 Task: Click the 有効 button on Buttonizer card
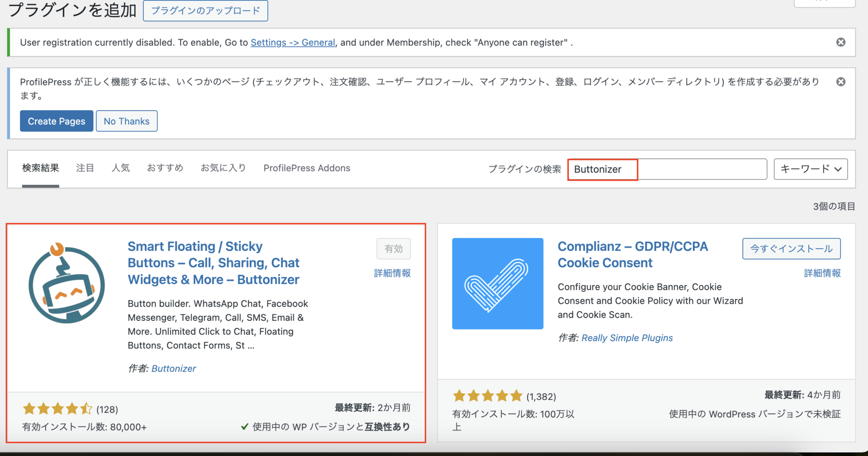[393, 249]
